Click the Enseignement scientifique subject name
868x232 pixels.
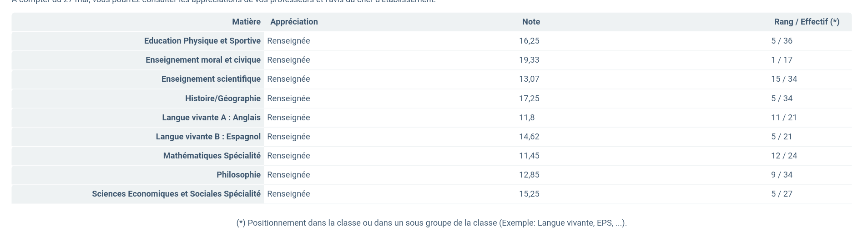pos(211,79)
